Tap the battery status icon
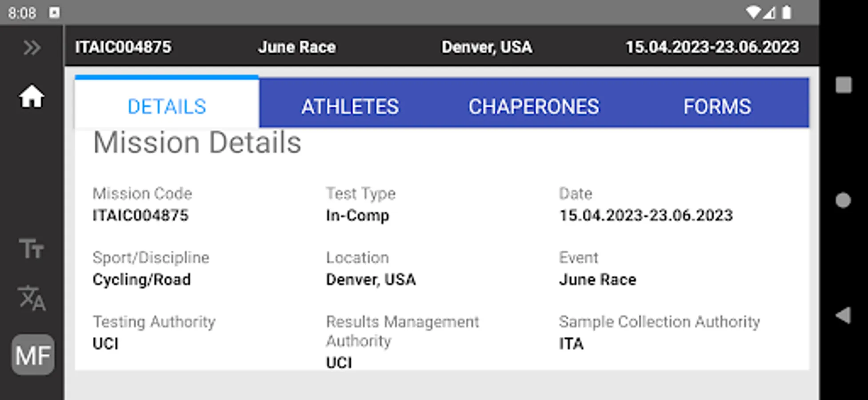This screenshot has width=868, height=400. tap(786, 12)
